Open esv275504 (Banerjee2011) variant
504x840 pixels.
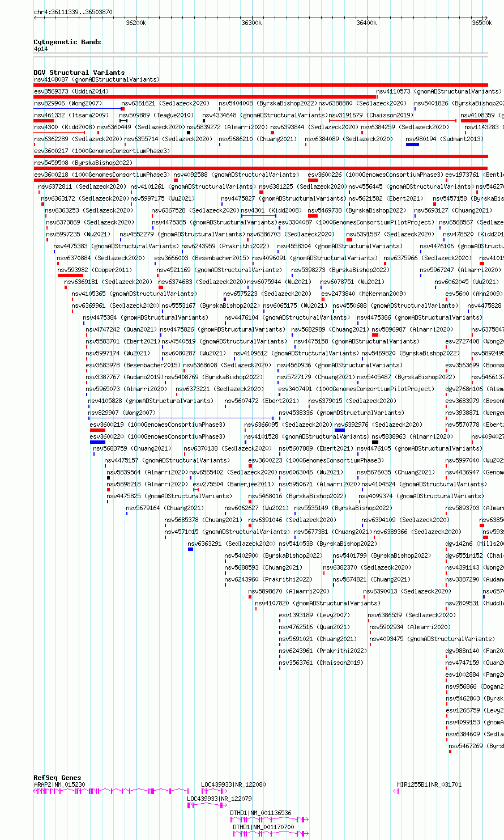tap(233, 484)
